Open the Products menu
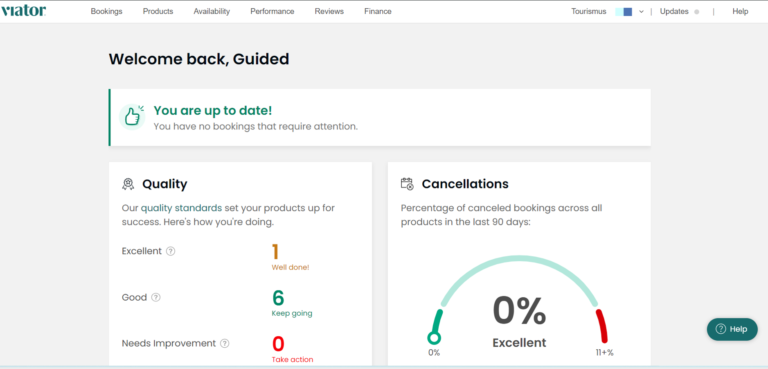Viewport: 768px width, 369px height. [x=158, y=11]
